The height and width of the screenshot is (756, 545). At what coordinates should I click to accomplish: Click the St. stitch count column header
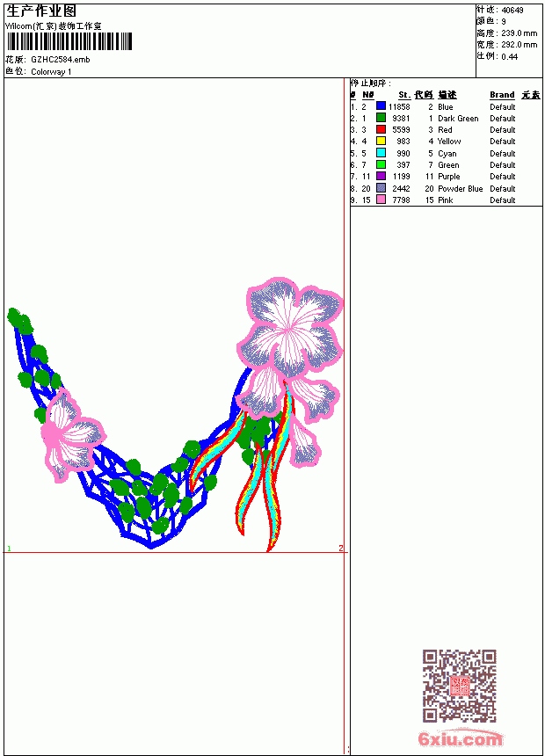[x=404, y=95]
